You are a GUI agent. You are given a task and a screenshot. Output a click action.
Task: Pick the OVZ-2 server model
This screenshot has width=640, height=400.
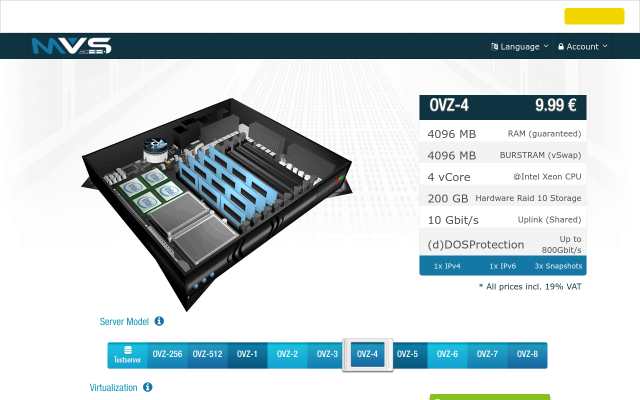click(287, 355)
